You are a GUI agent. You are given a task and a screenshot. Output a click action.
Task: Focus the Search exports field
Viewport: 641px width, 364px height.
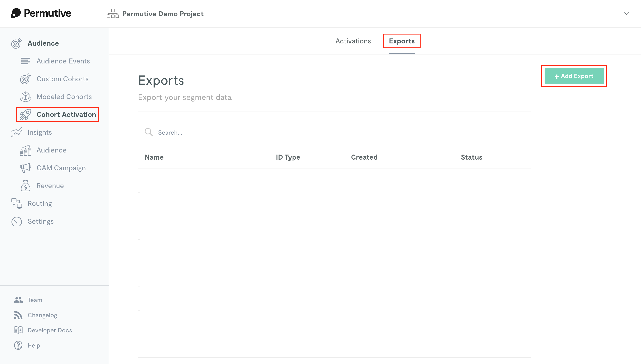point(334,132)
